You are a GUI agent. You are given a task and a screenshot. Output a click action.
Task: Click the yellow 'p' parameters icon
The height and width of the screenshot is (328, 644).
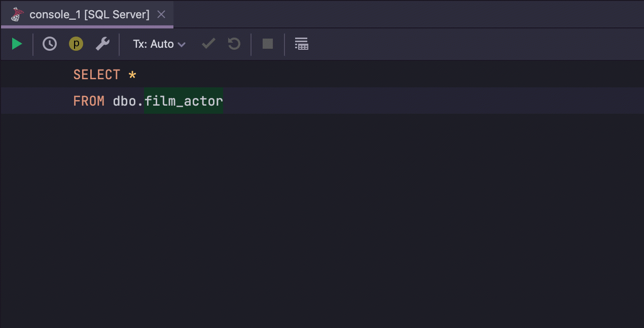76,44
